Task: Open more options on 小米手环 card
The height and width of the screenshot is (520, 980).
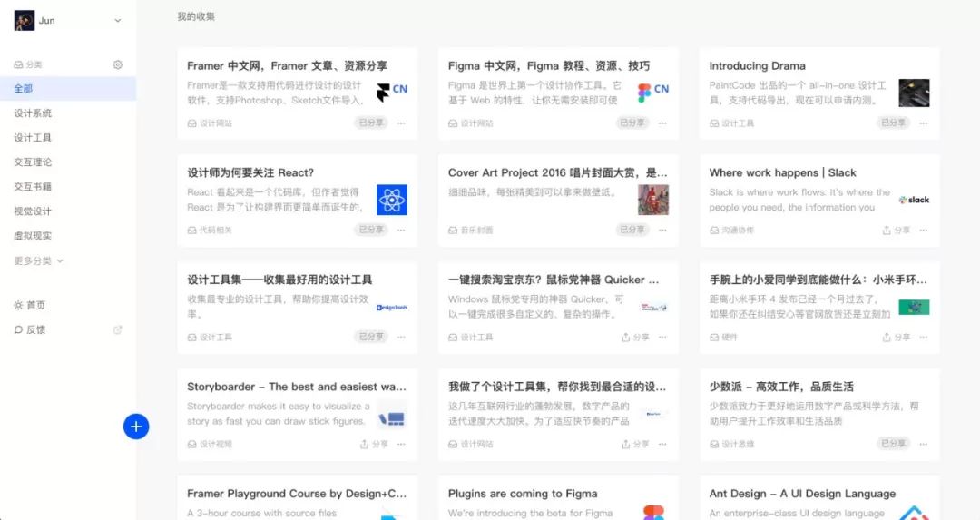Action: tap(924, 337)
